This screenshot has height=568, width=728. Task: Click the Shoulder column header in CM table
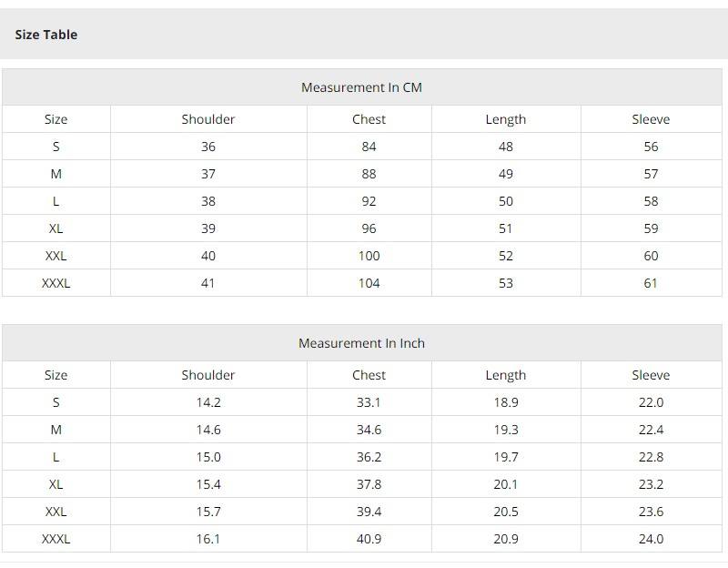pyautogui.click(x=207, y=119)
